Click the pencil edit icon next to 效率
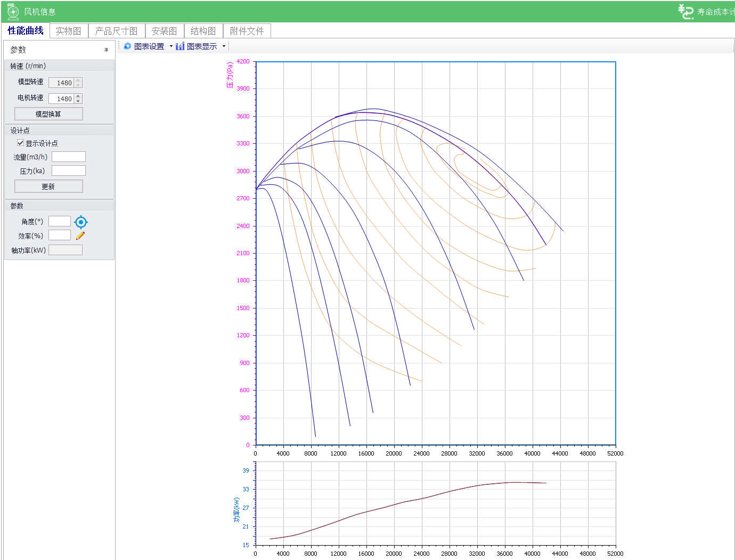The width and height of the screenshot is (735, 560). click(80, 236)
